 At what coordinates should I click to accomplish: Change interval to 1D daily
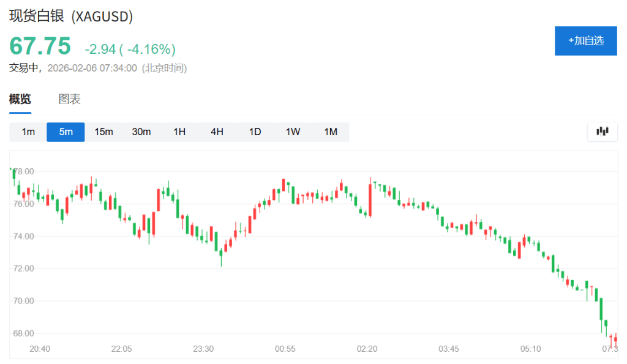coord(255,132)
